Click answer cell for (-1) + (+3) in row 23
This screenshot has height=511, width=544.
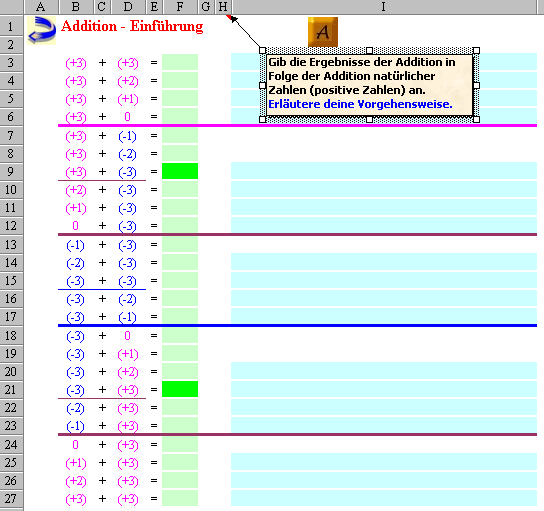click(180, 425)
